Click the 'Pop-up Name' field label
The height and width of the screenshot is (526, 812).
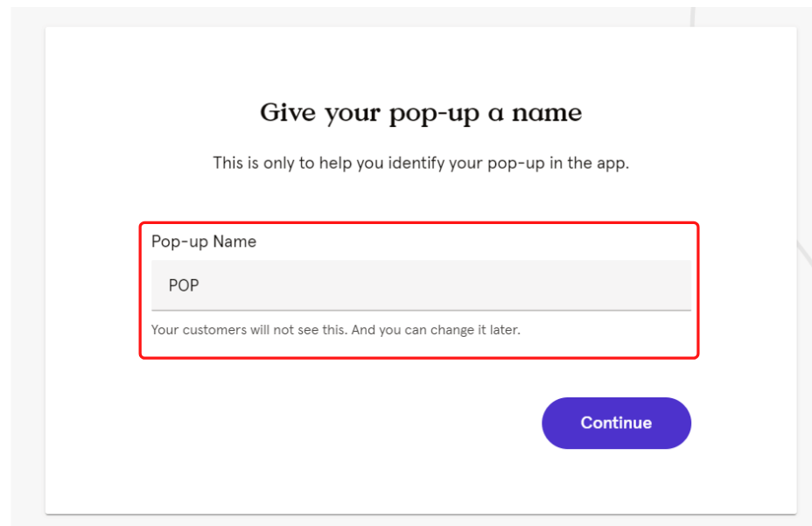(204, 242)
